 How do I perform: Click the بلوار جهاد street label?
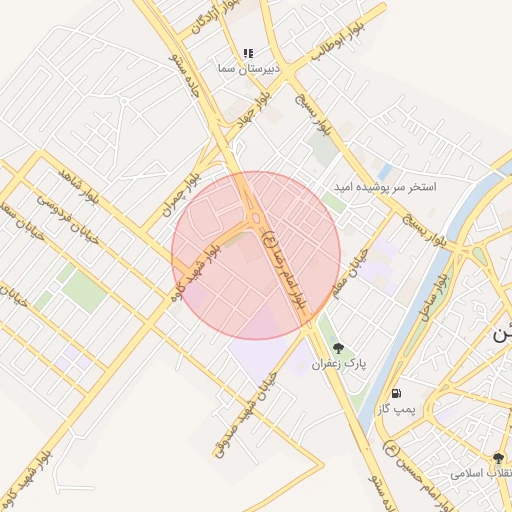pyautogui.click(x=254, y=112)
